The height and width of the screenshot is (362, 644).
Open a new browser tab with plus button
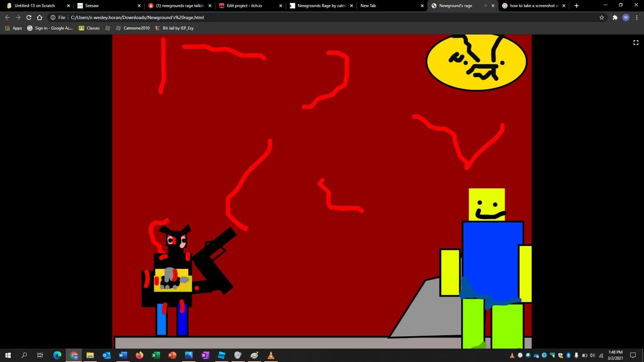[x=577, y=6]
